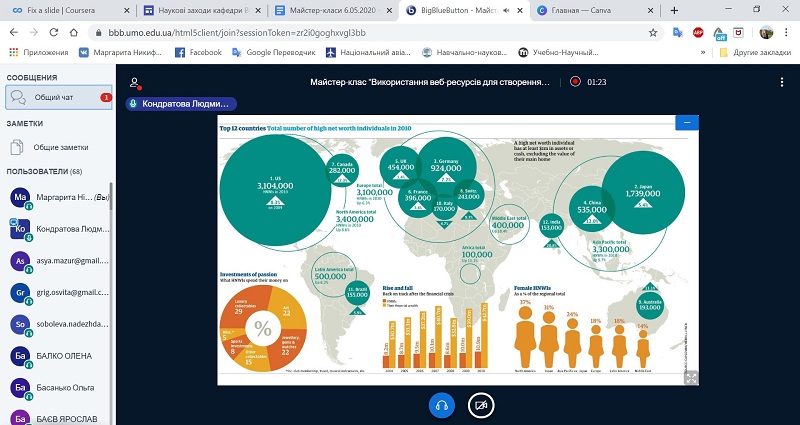
Task: Click talking indicator Кондратова Людми
Action: coord(180,103)
